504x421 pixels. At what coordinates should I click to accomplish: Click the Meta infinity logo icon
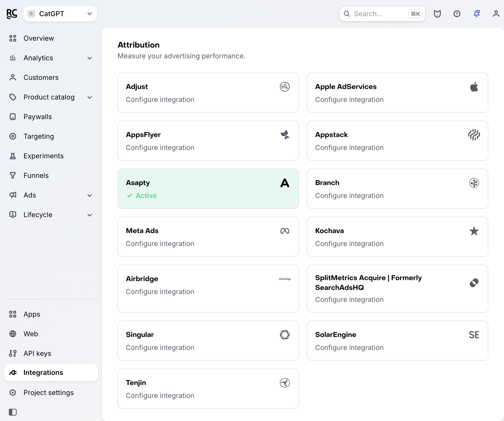[285, 231]
